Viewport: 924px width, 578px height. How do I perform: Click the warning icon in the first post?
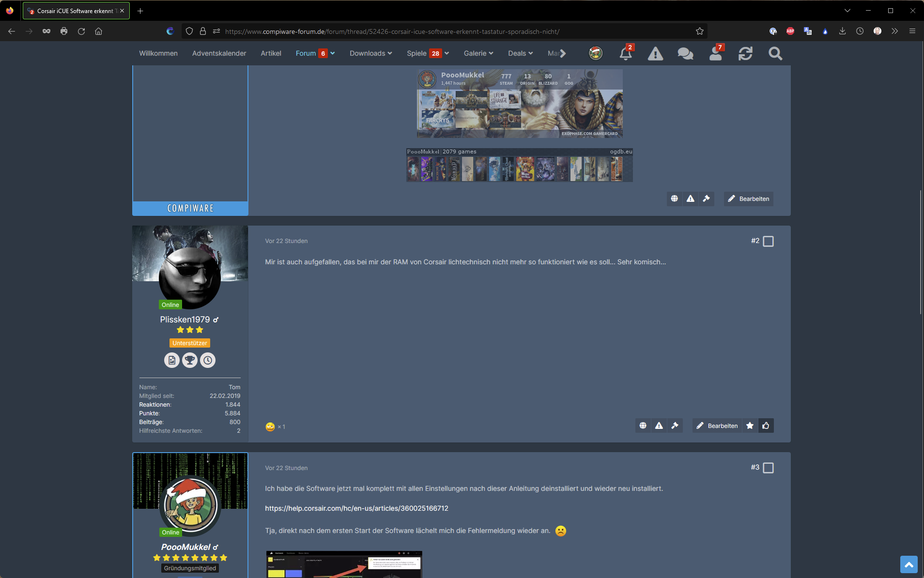click(x=691, y=198)
